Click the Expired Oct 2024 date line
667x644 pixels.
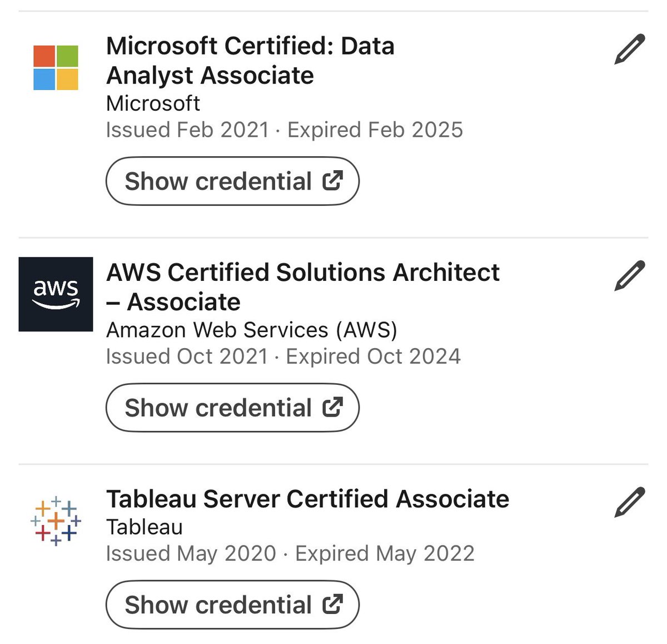coord(373,356)
